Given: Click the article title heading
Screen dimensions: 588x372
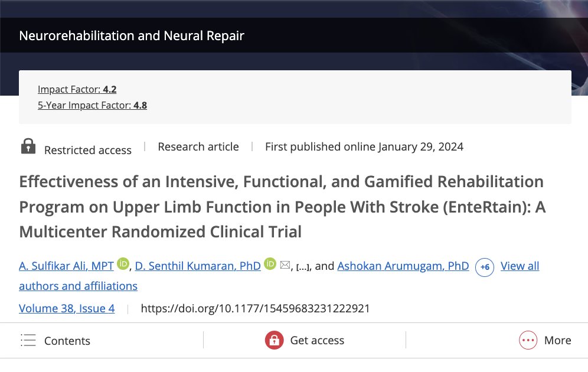Looking at the screenshot, I should point(282,207).
